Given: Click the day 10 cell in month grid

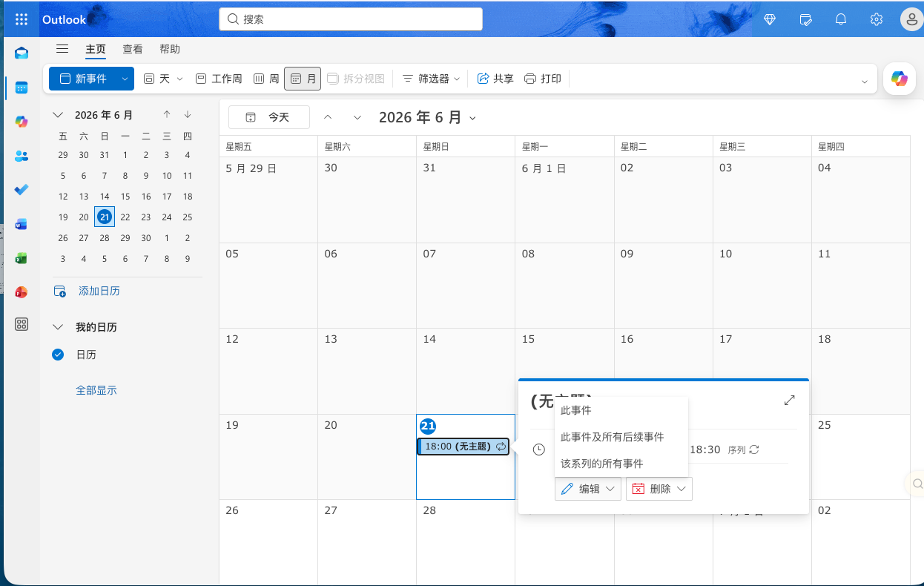Looking at the screenshot, I should (x=762, y=286).
